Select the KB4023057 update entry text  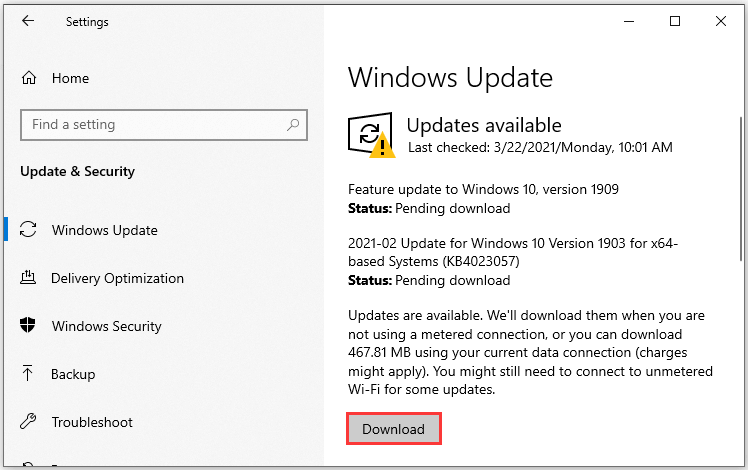[x=513, y=252]
